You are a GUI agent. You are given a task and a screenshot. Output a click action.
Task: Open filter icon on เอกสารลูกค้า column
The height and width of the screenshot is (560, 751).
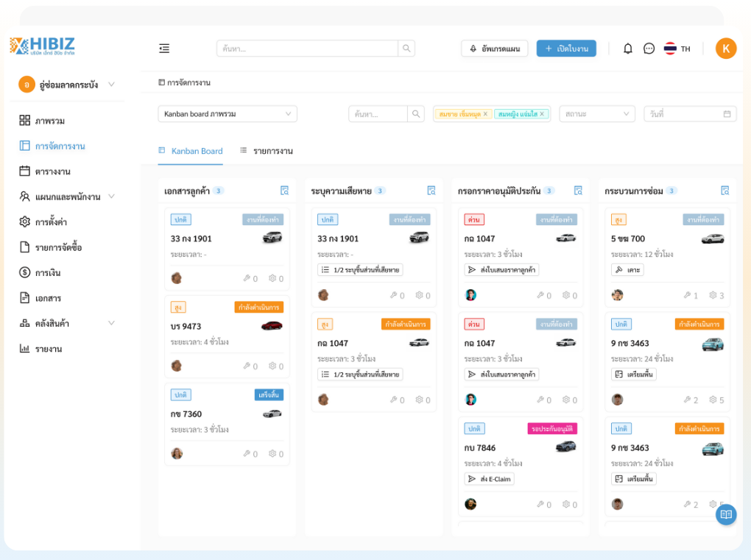coord(285,191)
